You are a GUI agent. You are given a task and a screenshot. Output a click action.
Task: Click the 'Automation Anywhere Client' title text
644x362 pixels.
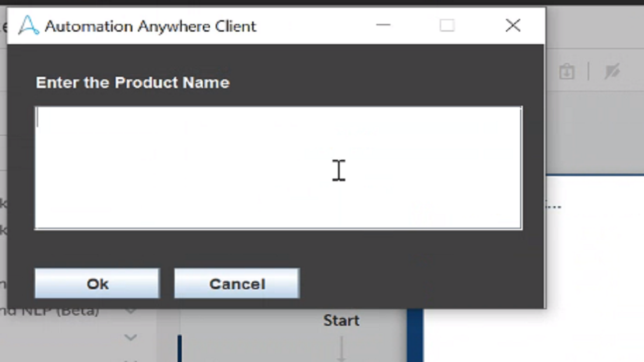pyautogui.click(x=150, y=26)
